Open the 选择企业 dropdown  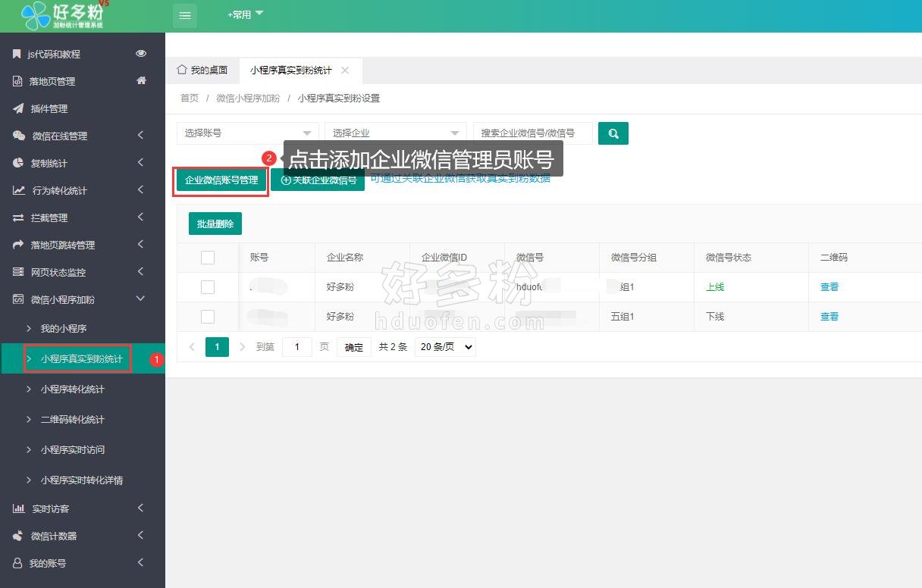click(x=395, y=133)
